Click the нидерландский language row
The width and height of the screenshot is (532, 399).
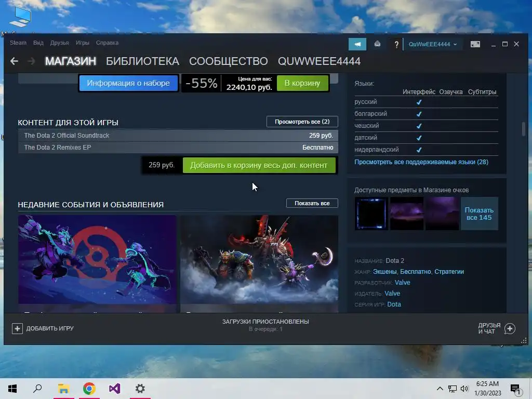(x=426, y=150)
